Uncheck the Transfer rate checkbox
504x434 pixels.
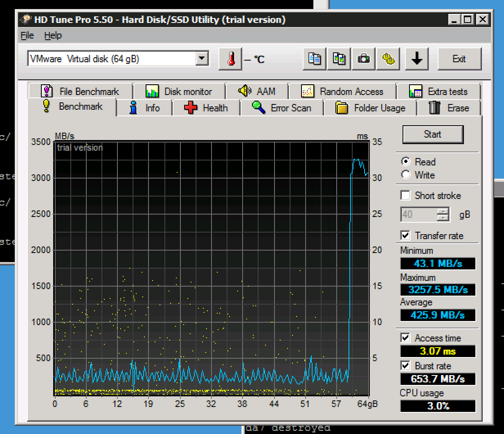pos(405,235)
